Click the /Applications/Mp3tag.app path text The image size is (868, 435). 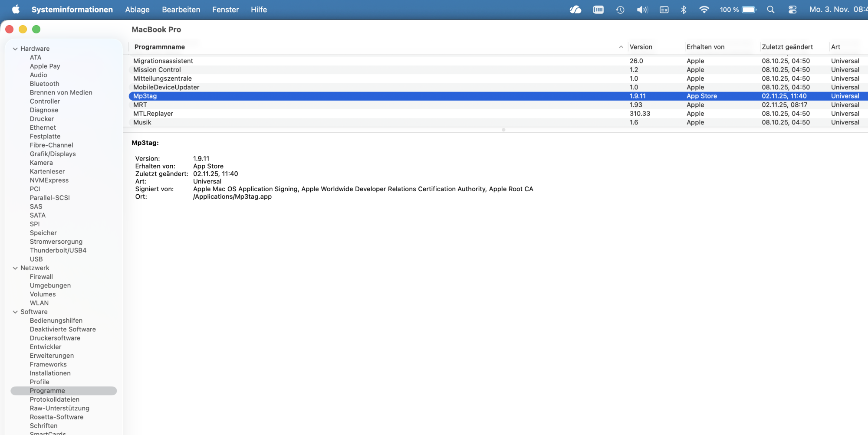coord(232,197)
